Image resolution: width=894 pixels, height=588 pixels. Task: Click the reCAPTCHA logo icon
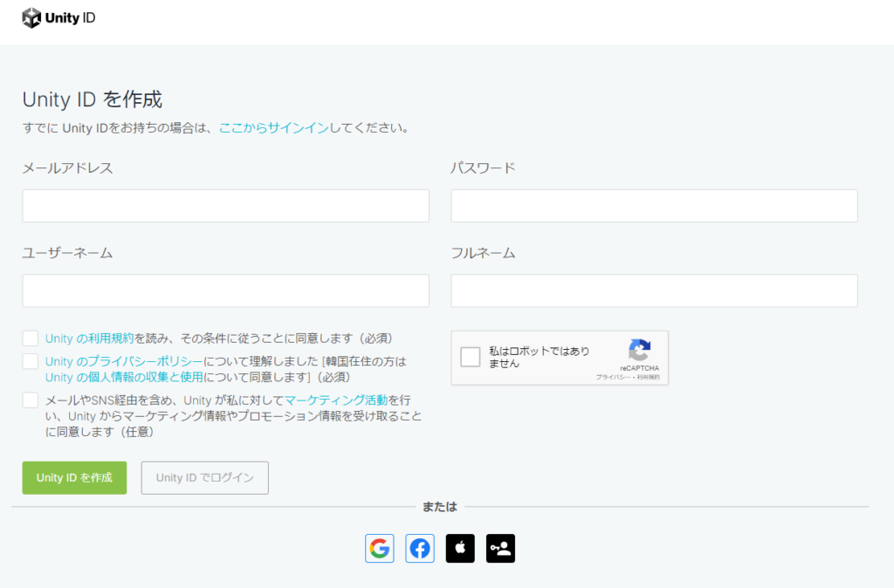point(640,350)
